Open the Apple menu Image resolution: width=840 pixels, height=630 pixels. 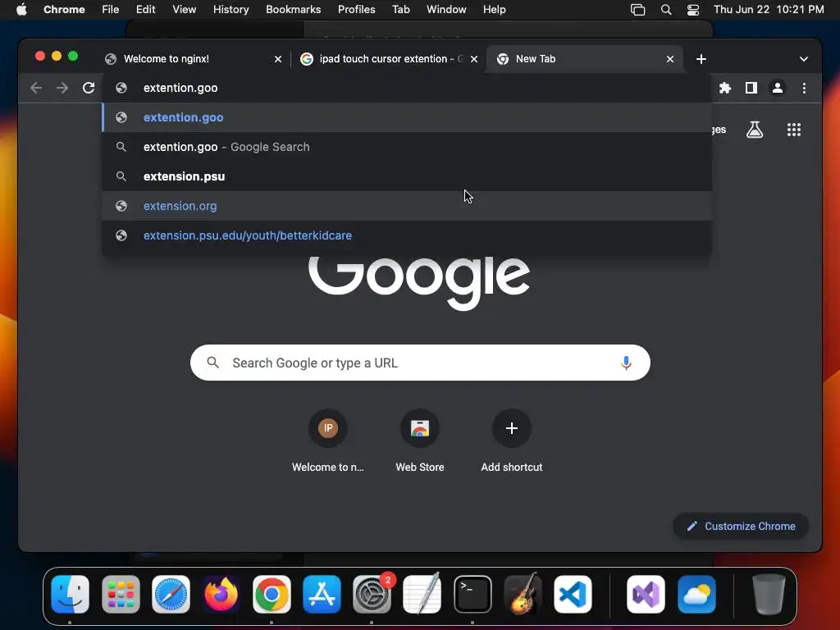point(21,10)
